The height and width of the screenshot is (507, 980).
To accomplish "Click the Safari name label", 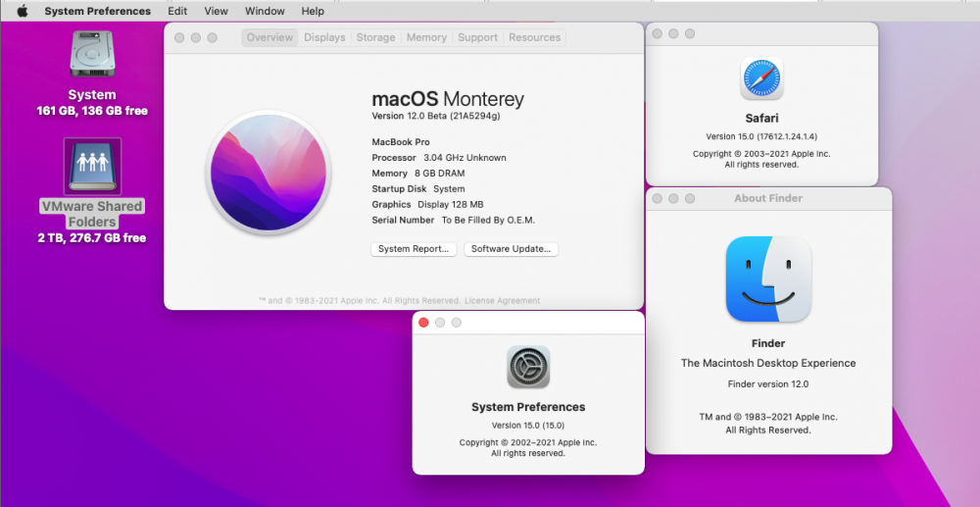I will 761,118.
